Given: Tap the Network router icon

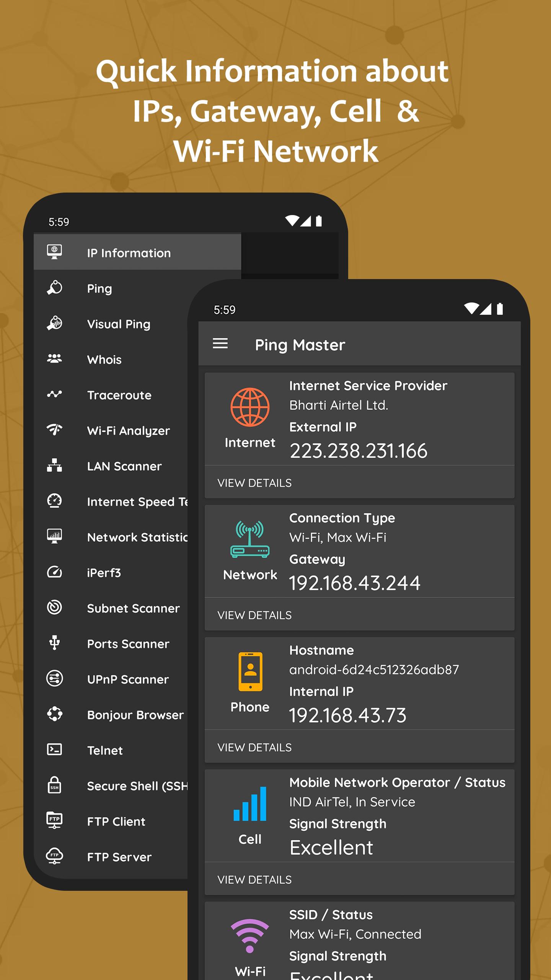Looking at the screenshot, I should click(250, 539).
